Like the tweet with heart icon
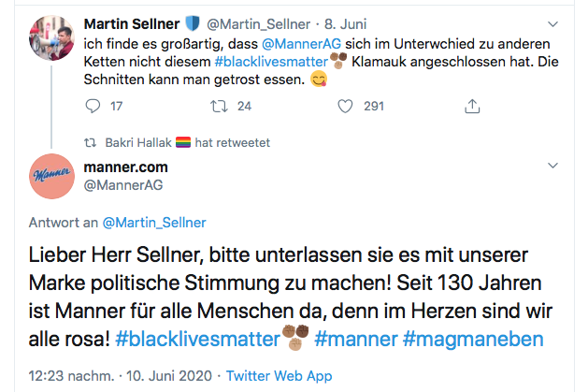The width and height of the screenshot is (588, 392). pos(347,106)
